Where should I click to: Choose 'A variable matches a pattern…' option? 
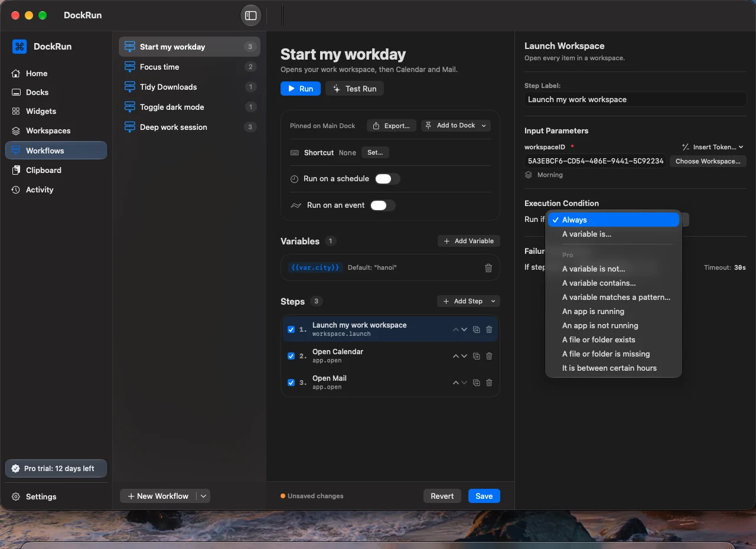click(614, 297)
